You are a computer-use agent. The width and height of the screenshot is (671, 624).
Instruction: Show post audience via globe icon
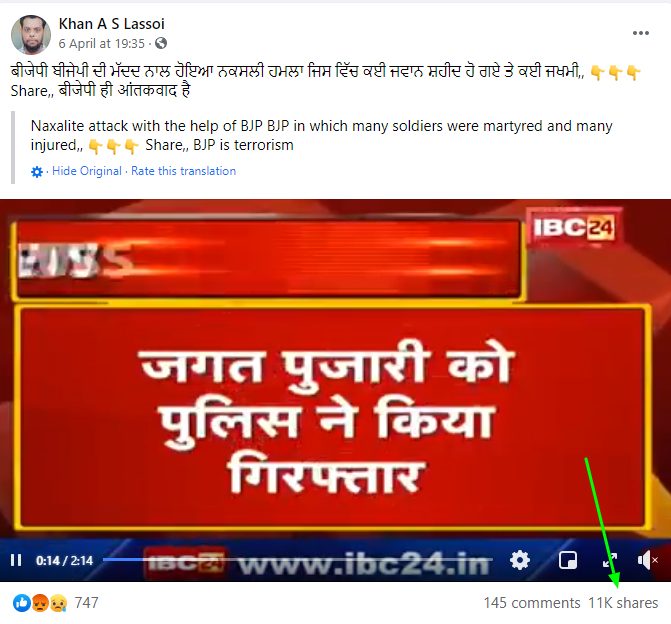[161, 43]
